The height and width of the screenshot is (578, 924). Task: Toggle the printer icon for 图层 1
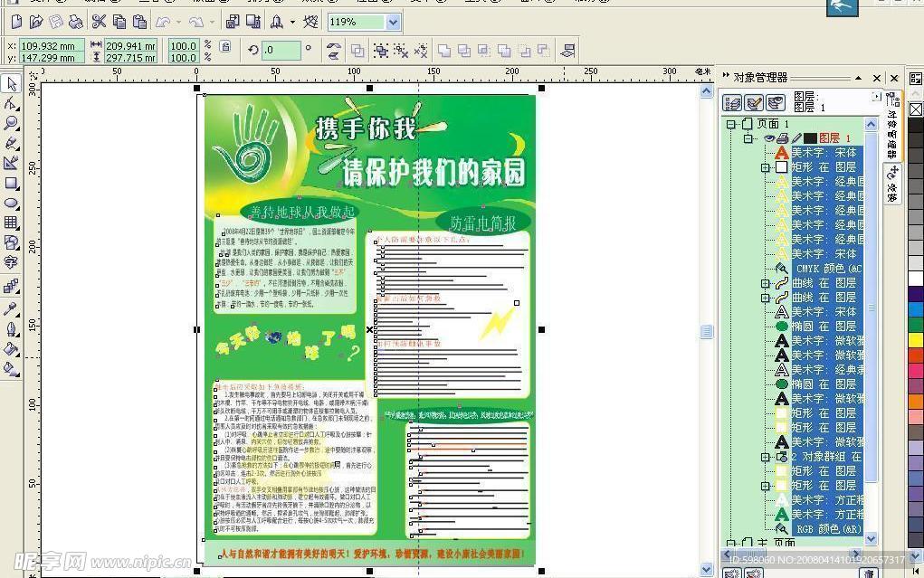783,138
